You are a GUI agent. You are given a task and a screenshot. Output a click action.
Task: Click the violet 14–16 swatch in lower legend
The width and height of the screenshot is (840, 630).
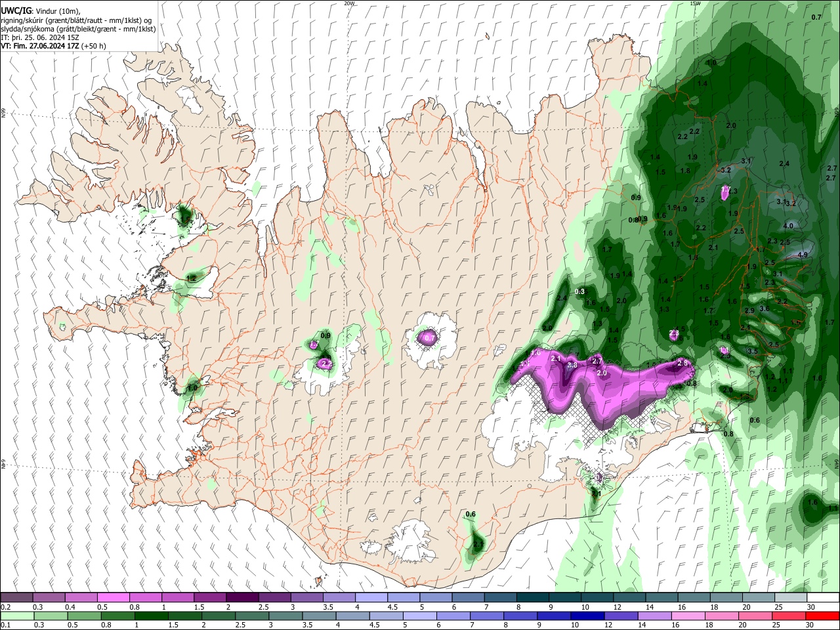tap(656, 616)
